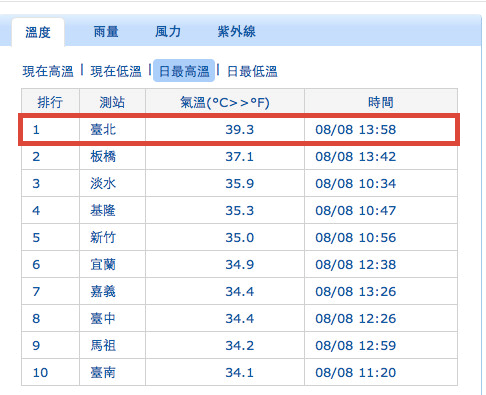The width and height of the screenshot is (486, 395).
Task: Click time cell 08/08 10:56
Action: coord(356,237)
